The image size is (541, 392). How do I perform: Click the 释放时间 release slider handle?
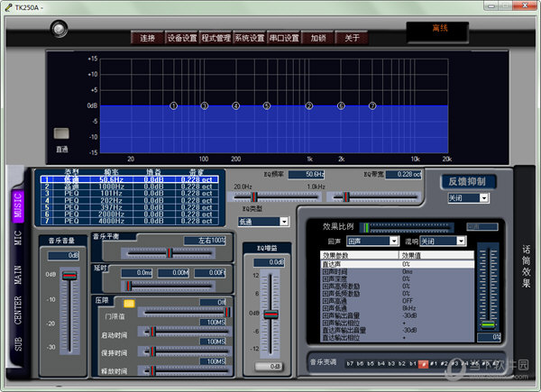pyautogui.click(x=153, y=371)
